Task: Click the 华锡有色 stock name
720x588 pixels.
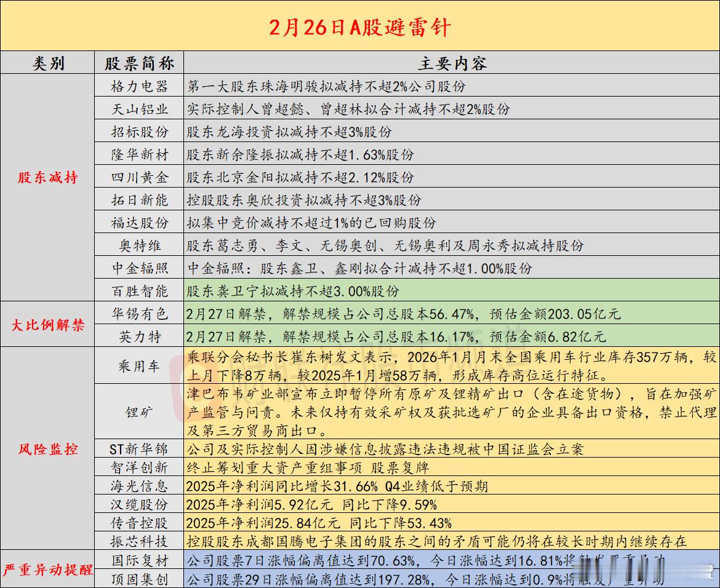Action: click(x=140, y=314)
